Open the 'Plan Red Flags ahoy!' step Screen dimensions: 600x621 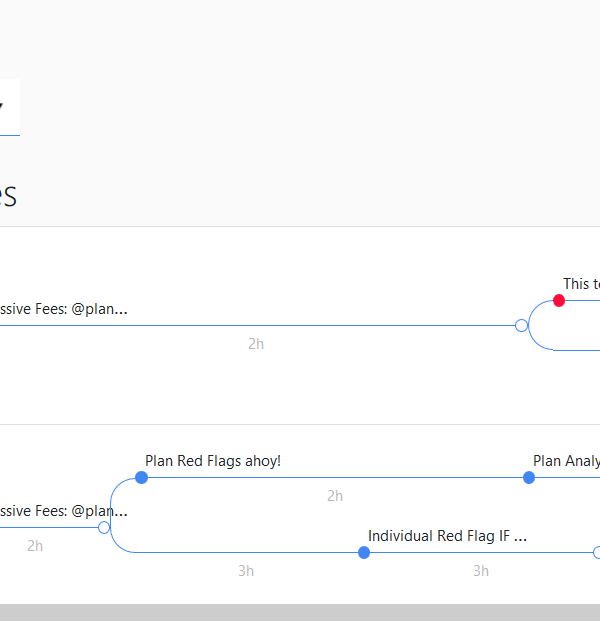(x=213, y=461)
